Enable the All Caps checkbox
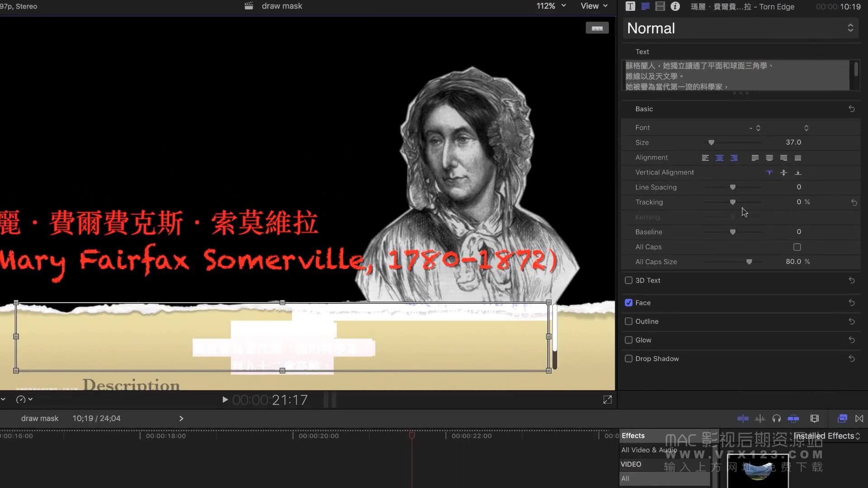868x488 pixels. tap(797, 247)
